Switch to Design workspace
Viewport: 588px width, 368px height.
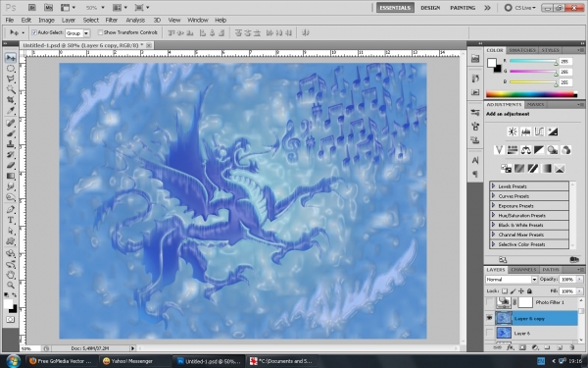430,8
